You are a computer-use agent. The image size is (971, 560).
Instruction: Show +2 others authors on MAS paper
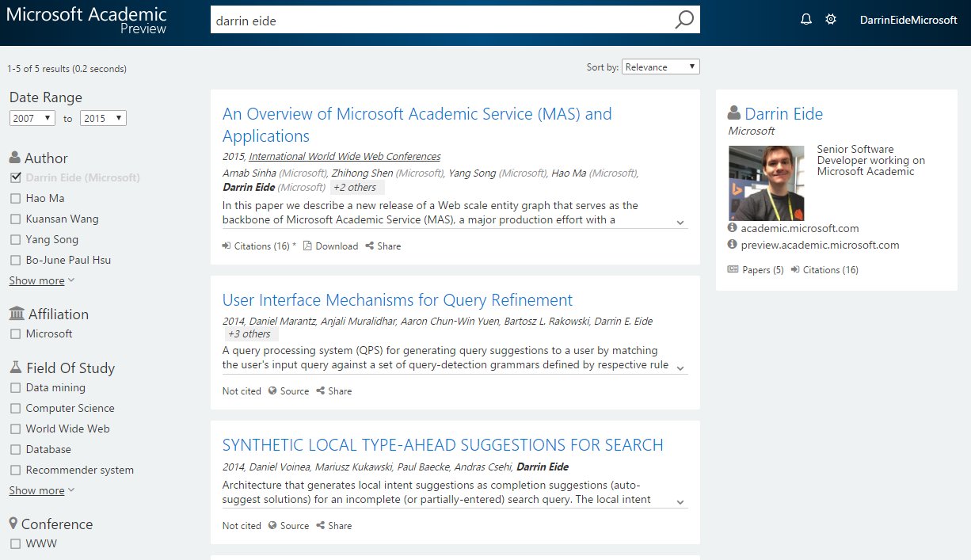point(357,188)
